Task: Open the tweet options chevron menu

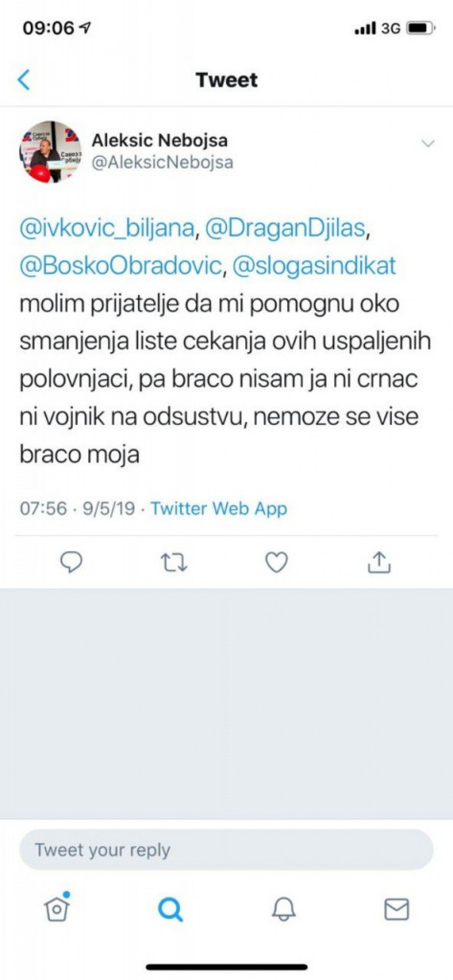Action: (427, 144)
